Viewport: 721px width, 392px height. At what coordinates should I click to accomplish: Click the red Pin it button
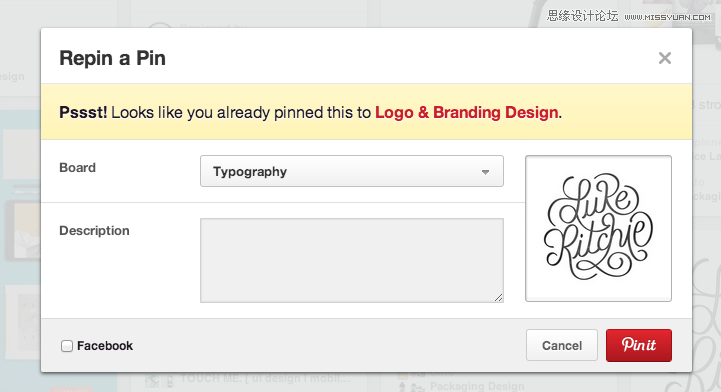click(x=639, y=345)
